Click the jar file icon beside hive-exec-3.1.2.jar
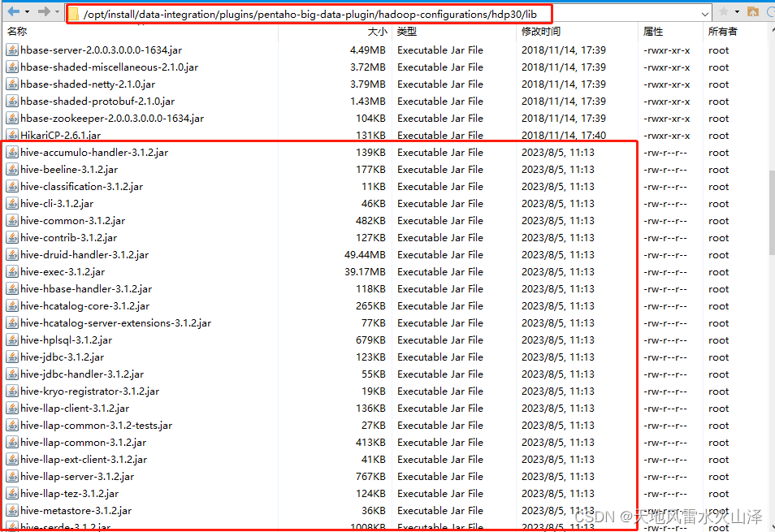 [11, 271]
